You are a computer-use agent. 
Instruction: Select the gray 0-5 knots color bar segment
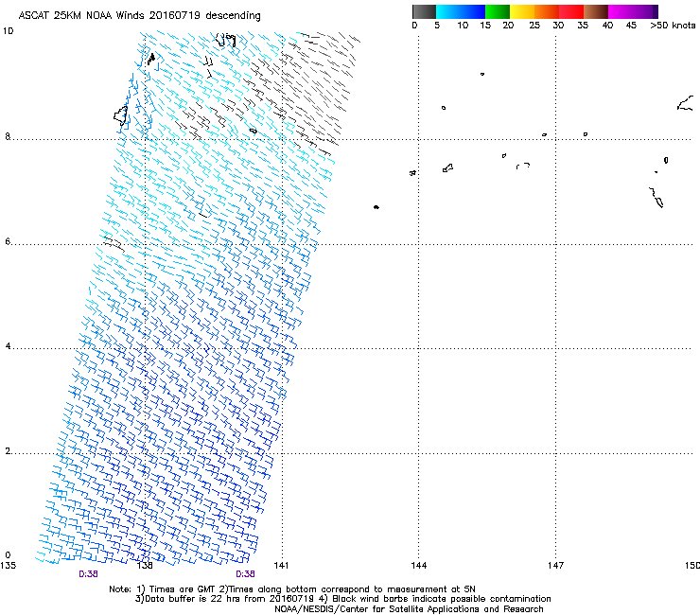[x=424, y=11]
